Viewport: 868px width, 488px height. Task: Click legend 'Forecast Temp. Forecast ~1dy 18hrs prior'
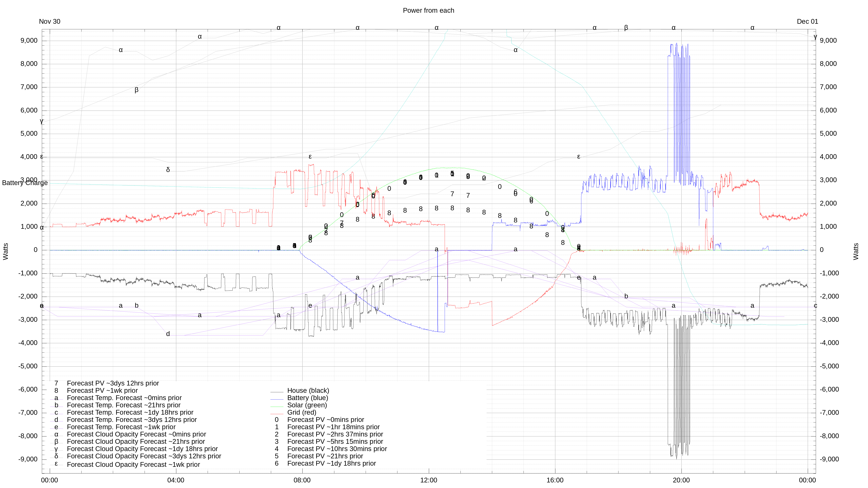[130, 413]
